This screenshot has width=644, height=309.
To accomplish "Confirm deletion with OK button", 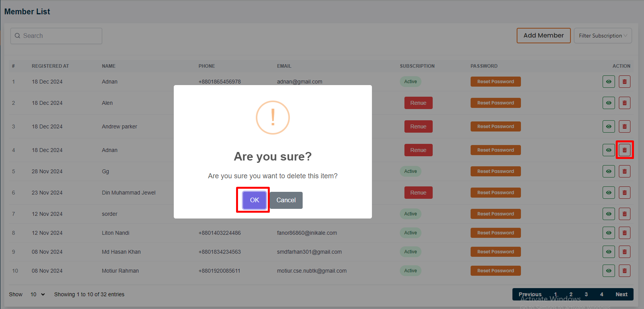I will coord(254,200).
